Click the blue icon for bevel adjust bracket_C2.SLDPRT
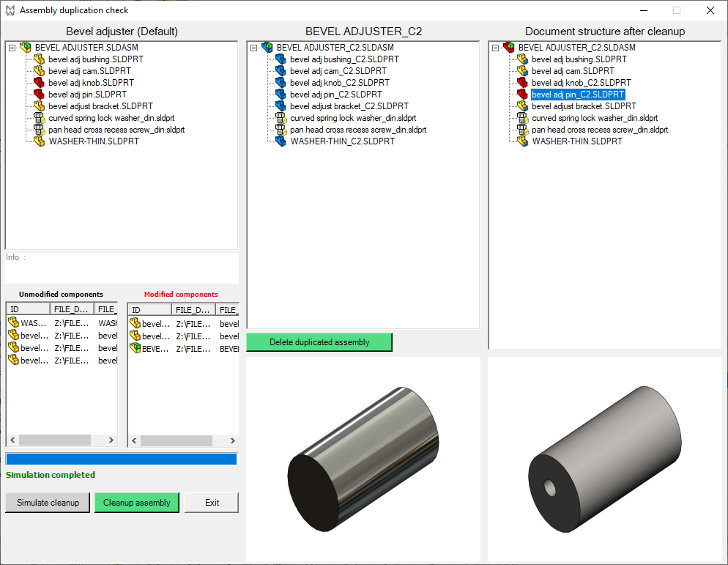Image resolution: width=728 pixels, height=565 pixels. (281, 106)
